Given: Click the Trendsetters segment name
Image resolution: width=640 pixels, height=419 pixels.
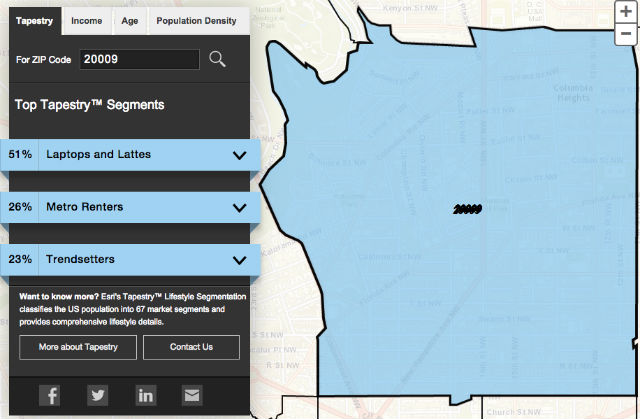Looking at the screenshot, I should tap(80, 259).
